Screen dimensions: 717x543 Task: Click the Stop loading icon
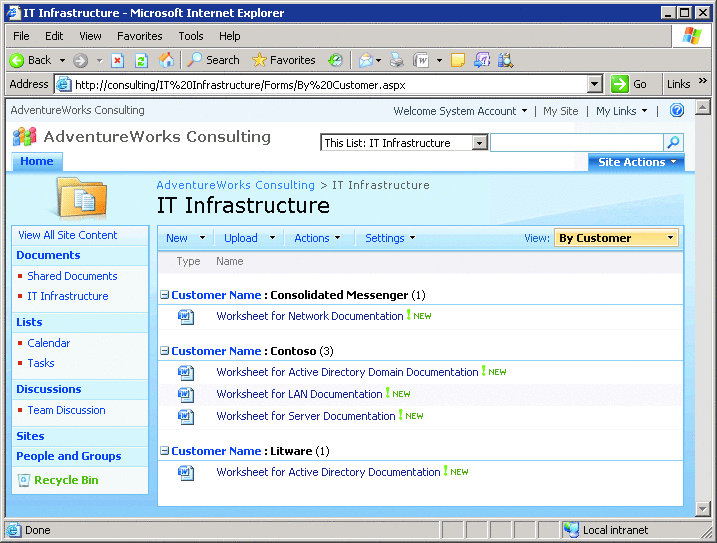click(118, 60)
